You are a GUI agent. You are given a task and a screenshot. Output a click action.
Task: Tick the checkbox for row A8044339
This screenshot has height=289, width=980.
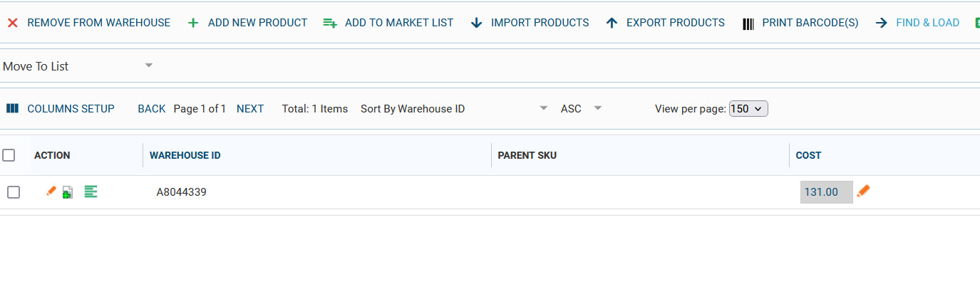pyautogui.click(x=14, y=192)
